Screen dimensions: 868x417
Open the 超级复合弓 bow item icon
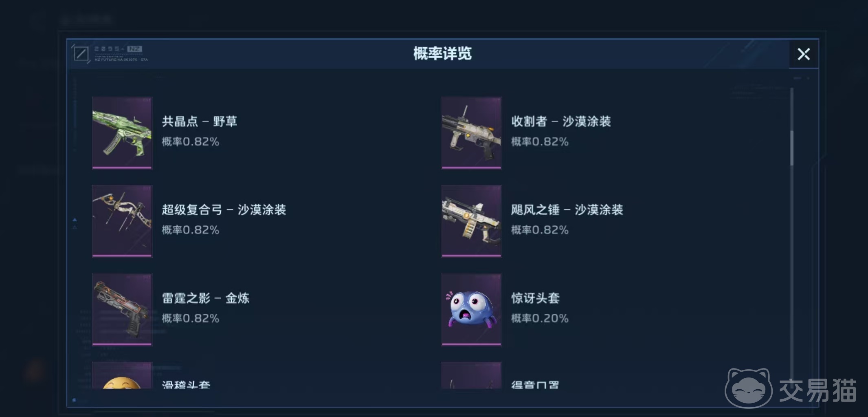122,221
